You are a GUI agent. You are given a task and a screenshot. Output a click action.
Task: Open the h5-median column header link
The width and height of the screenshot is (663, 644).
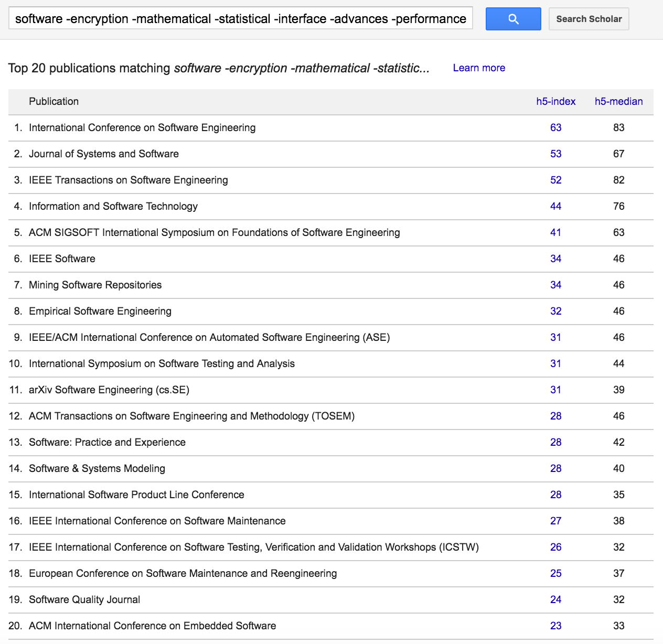click(x=618, y=101)
